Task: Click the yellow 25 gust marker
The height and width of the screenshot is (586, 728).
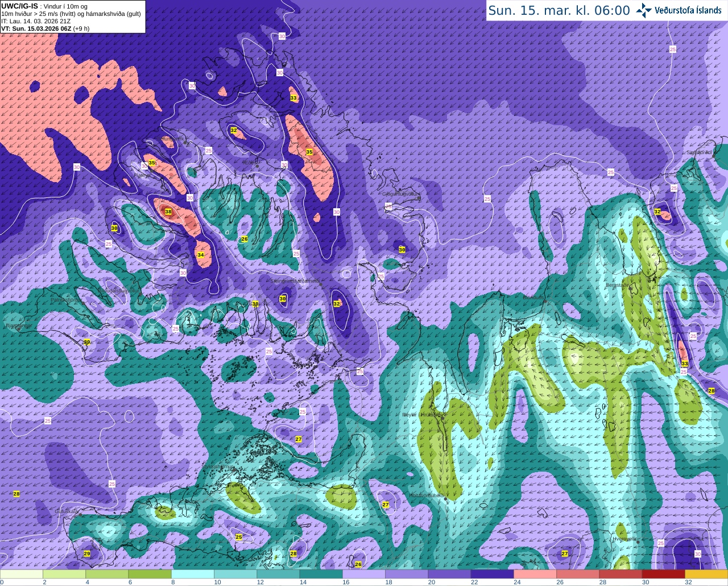Action: [x=239, y=537]
